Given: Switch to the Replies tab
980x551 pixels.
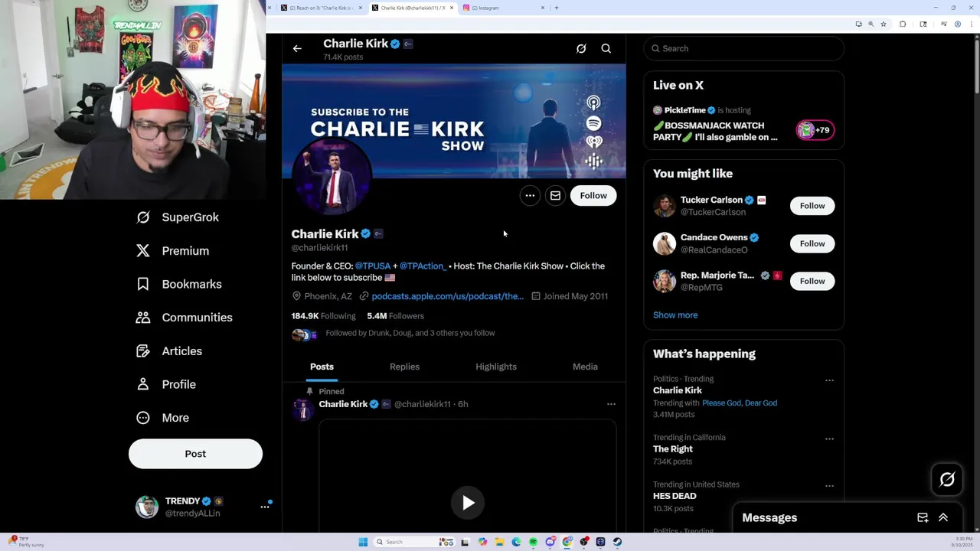Looking at the screenshot, I should point(404,367).
